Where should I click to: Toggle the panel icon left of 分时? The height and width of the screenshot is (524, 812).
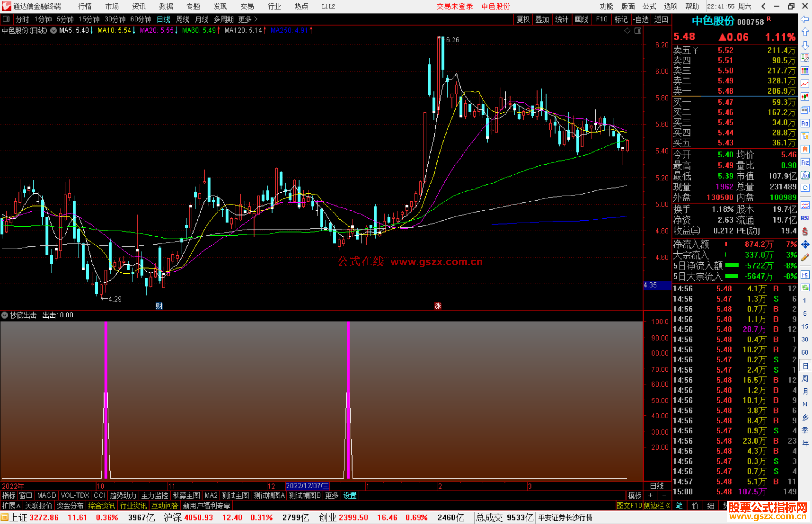pyautogui.click(x=6, y=19)
